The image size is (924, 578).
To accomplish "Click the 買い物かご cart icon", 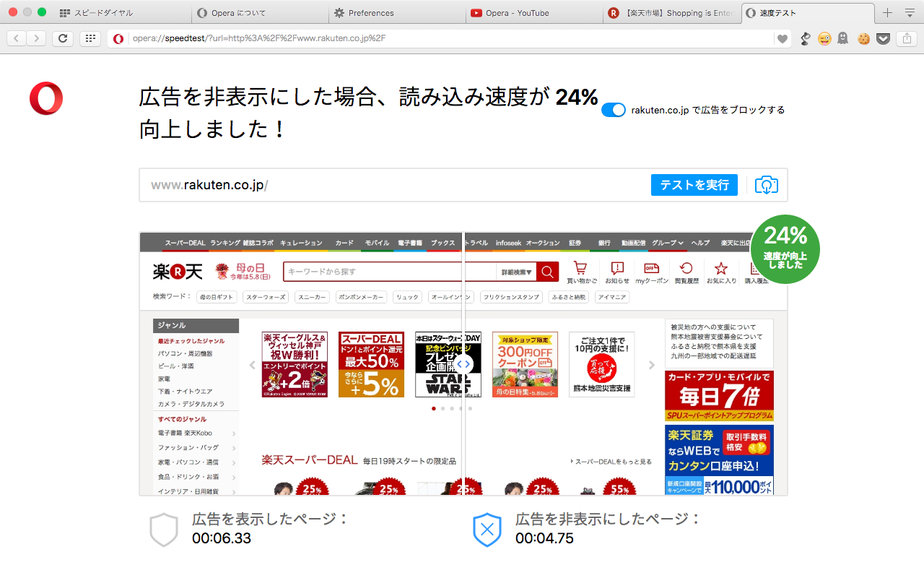I will [581, 272].
